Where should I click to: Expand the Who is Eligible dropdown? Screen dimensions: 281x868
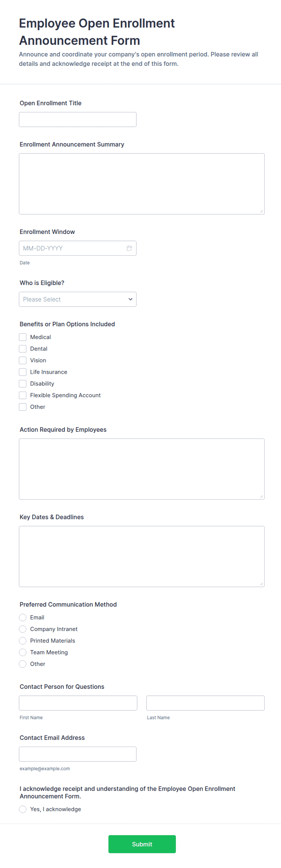click(78, 299)
